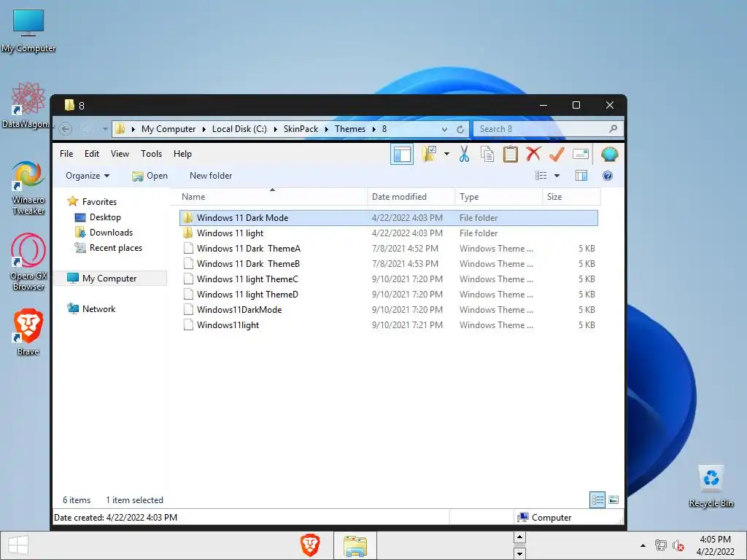
Task: Click the Brave icon in the taskbar
Action: [x=309, y=545]
